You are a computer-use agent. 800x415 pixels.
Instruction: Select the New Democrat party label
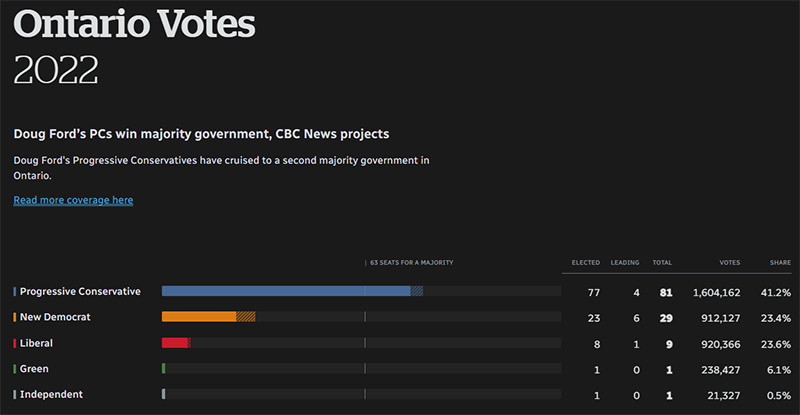(55, 317)
